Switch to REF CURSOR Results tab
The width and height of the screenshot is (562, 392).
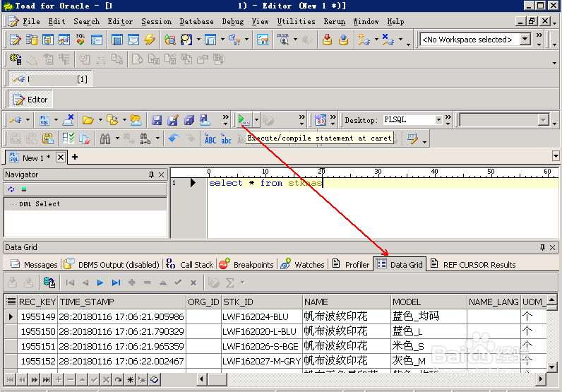(x=473, y=265)
